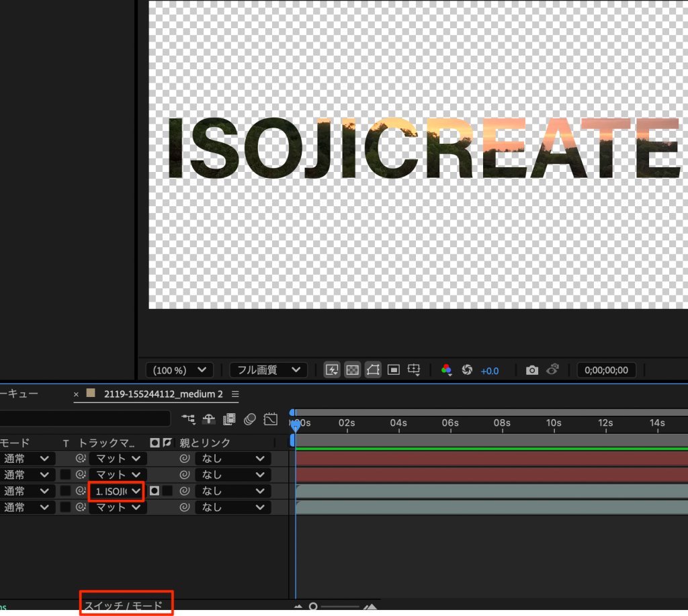Open the magnification ratio (100 %) dropdown
The image size is (688, 616).
click(x=180, y=370)
